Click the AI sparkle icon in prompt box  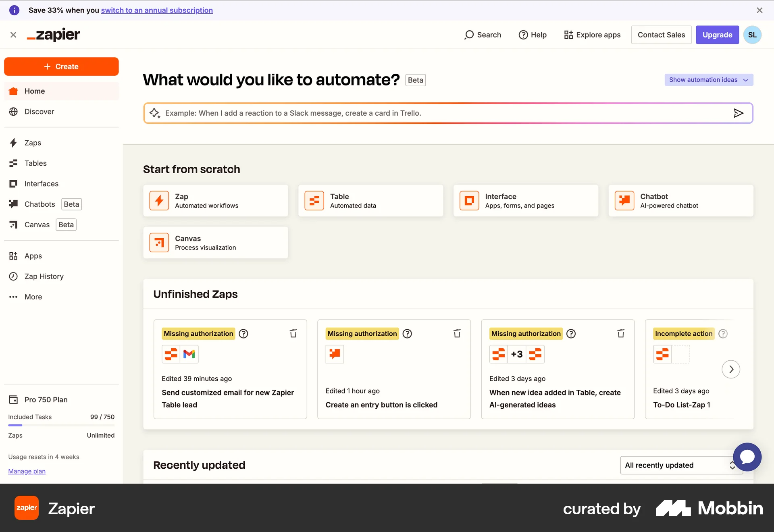[154, 113]
